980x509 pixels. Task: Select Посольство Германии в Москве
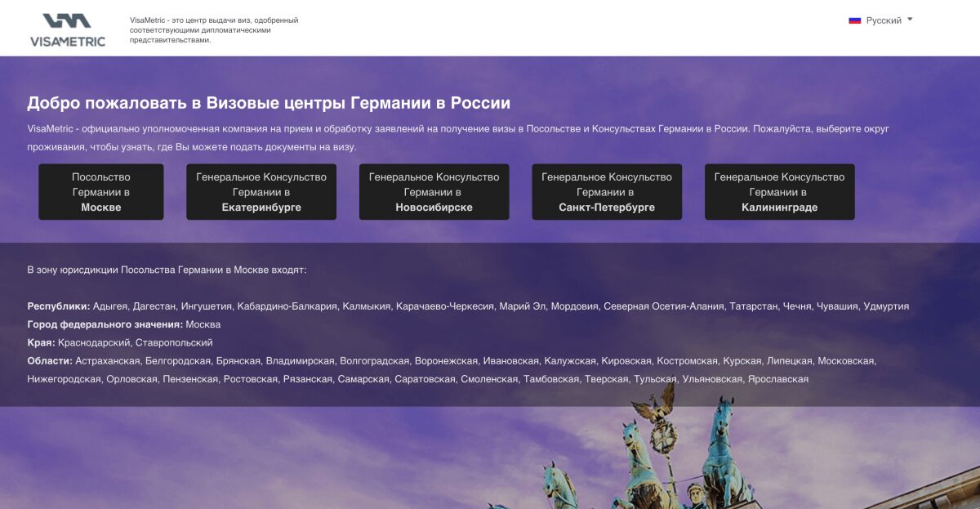pos(101,192)
